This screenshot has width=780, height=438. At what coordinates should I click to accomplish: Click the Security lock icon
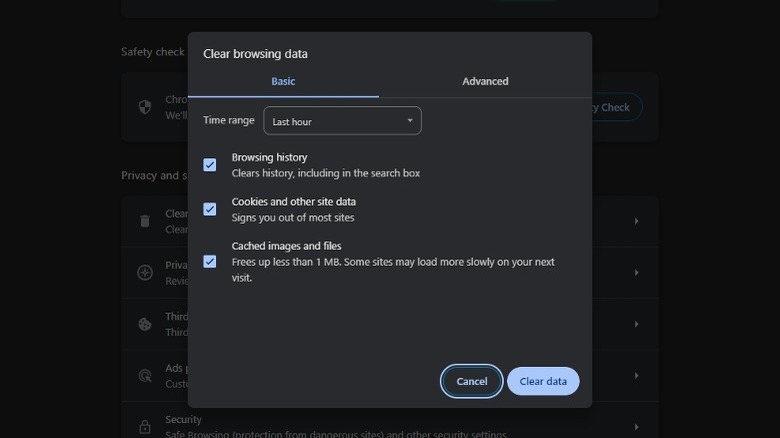(x=145, y=427)
